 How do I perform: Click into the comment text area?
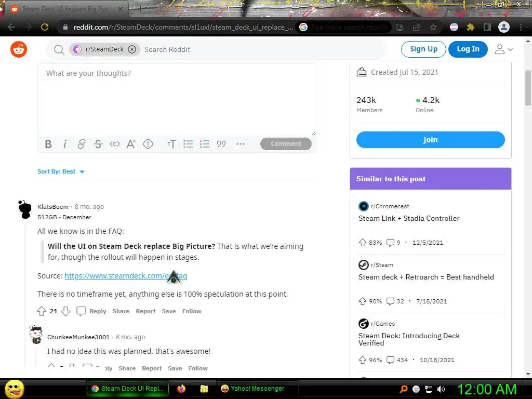[177, 100]
